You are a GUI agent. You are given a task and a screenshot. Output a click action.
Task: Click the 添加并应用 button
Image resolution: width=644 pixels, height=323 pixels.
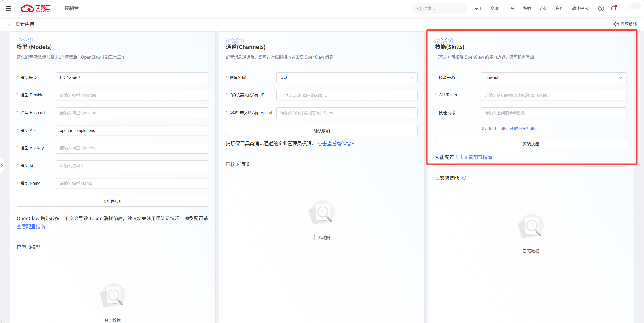pyautogui.click(x=112, y=201)
